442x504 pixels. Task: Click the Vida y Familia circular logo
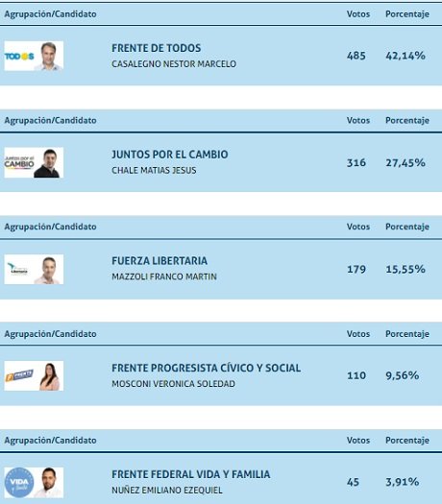19,482
